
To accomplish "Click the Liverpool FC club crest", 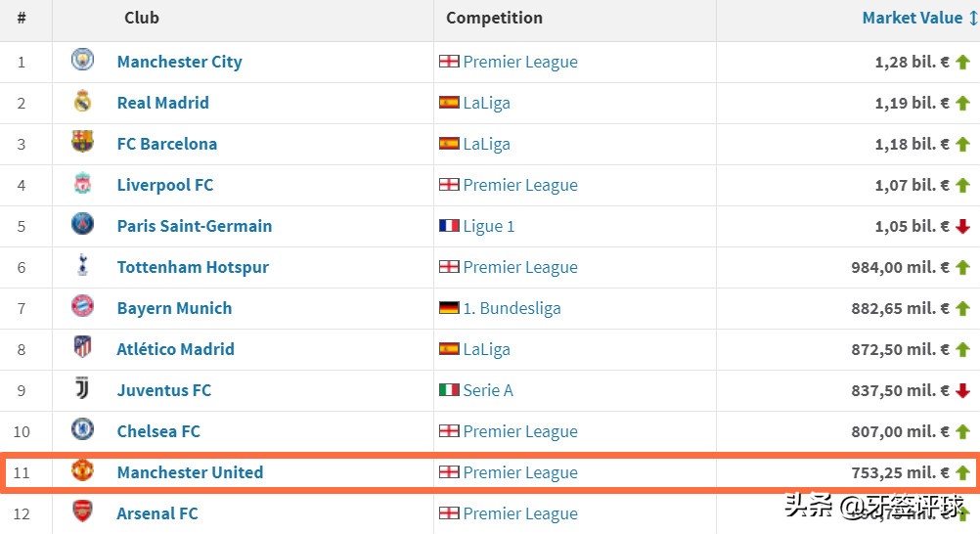I will [83, 184].
